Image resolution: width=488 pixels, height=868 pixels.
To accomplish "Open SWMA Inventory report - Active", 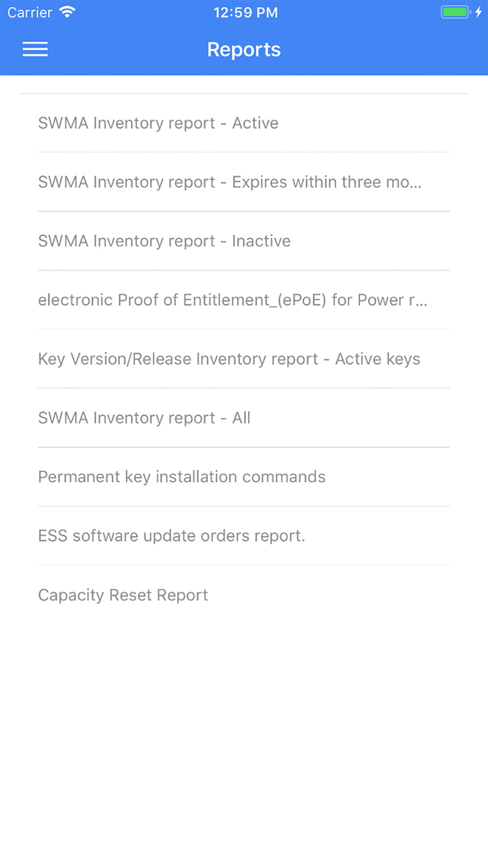I will tap(244, 123).
